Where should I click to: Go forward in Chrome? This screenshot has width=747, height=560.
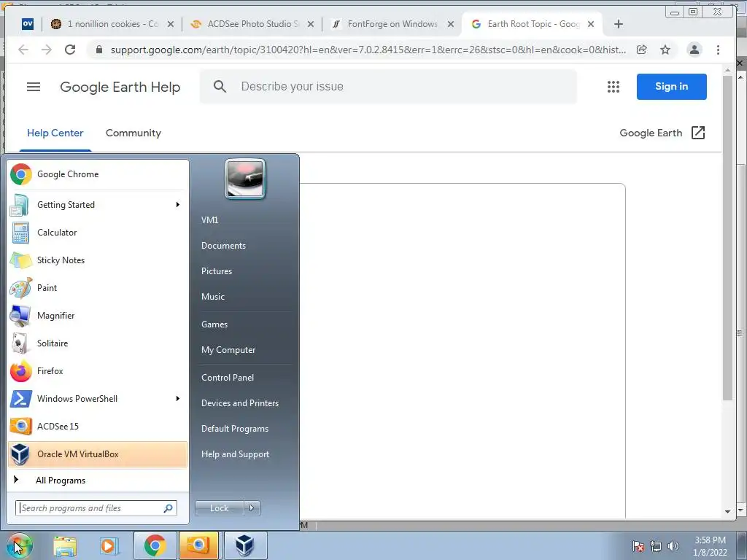pos(47,50)
